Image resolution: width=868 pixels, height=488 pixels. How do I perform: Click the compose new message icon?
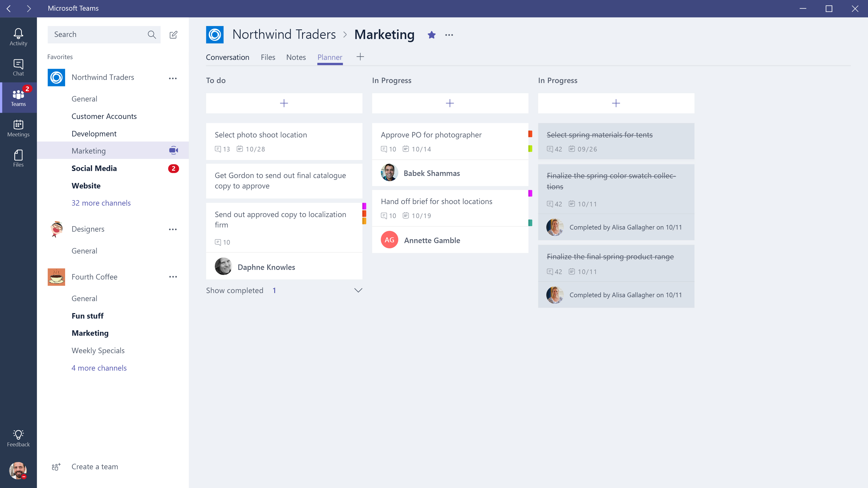(173, 35)
